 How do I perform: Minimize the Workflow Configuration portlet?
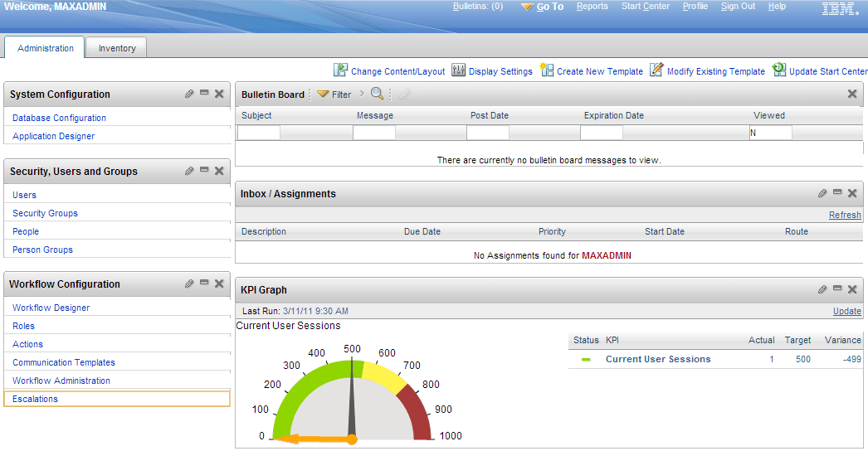204,283
